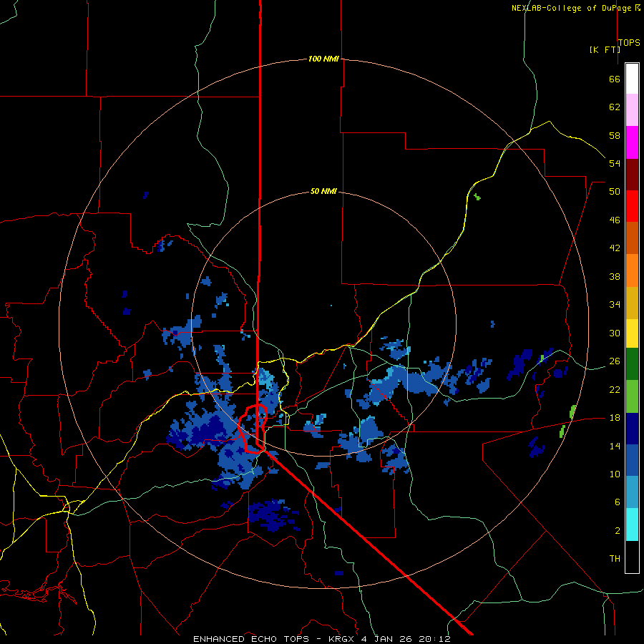
Task: Select the medium blue 10-14 kft swatch
Action: point(632,460)
